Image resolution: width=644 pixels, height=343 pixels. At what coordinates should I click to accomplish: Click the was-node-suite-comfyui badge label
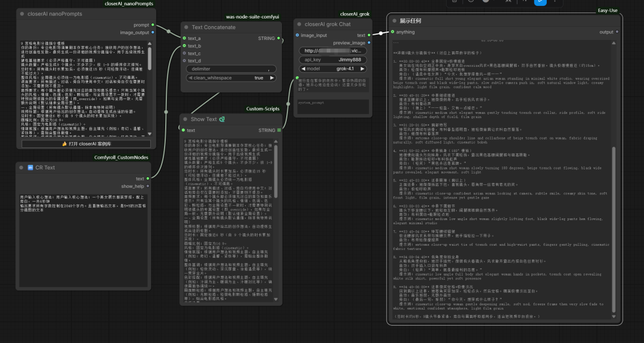253,17
